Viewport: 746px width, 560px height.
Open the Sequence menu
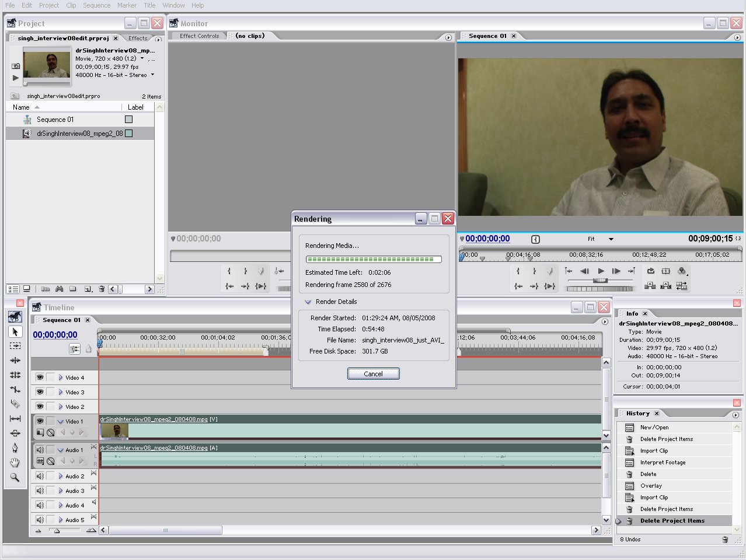click(x=96, y=5)
